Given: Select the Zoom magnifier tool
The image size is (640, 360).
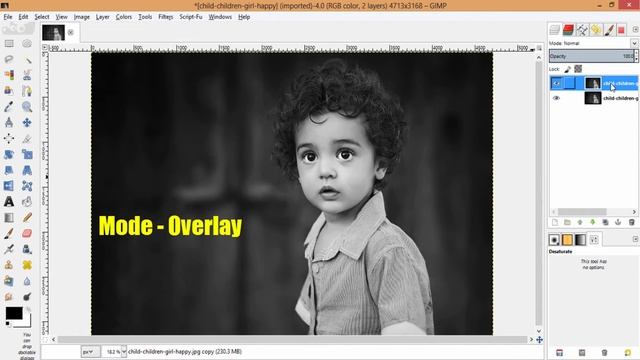Looking at the screenshot, I should point(27,107).
